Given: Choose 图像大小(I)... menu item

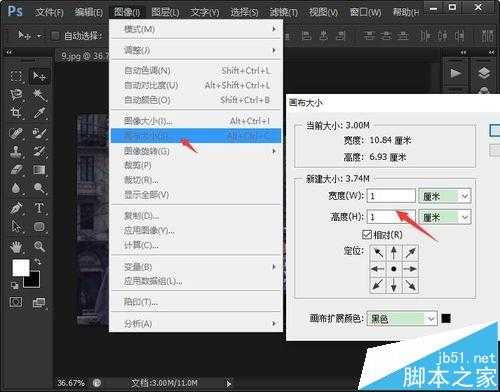Looking at the screenshot, I should click(x=196, y=121).
